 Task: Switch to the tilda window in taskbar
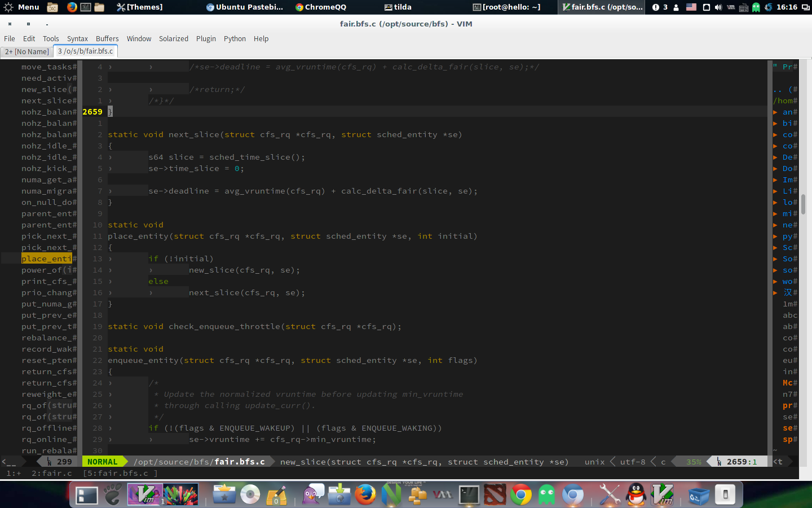[x=398, y=7]
